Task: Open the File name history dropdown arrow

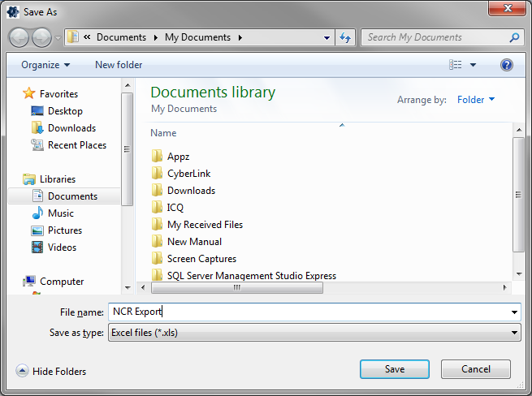Action: [x=515, y=312]
